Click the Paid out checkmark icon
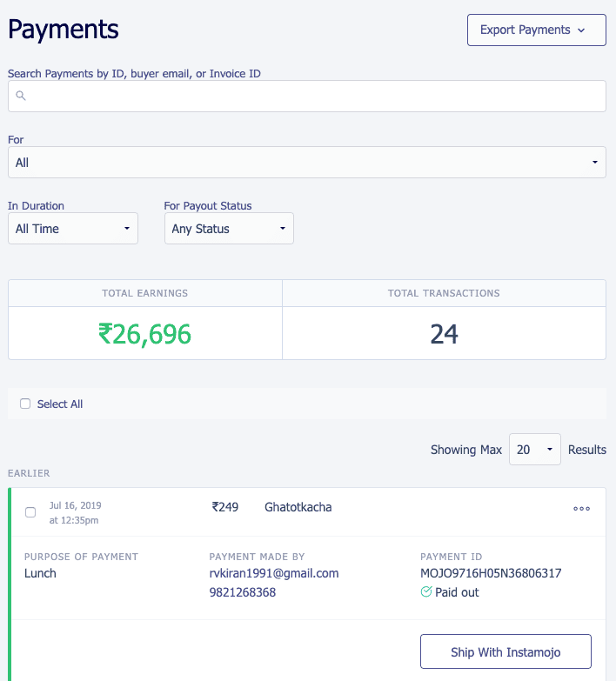Image resolution: width=616 pixels, height=681 pixels. coord(426,591)
